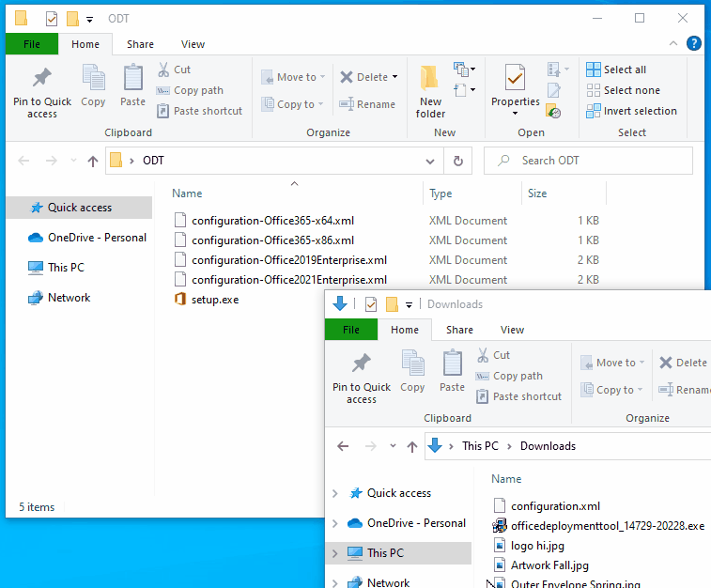This screenshot has height=588, width=711.
Task: Click Select none in ODT ribbon
Action: point(623,90)
